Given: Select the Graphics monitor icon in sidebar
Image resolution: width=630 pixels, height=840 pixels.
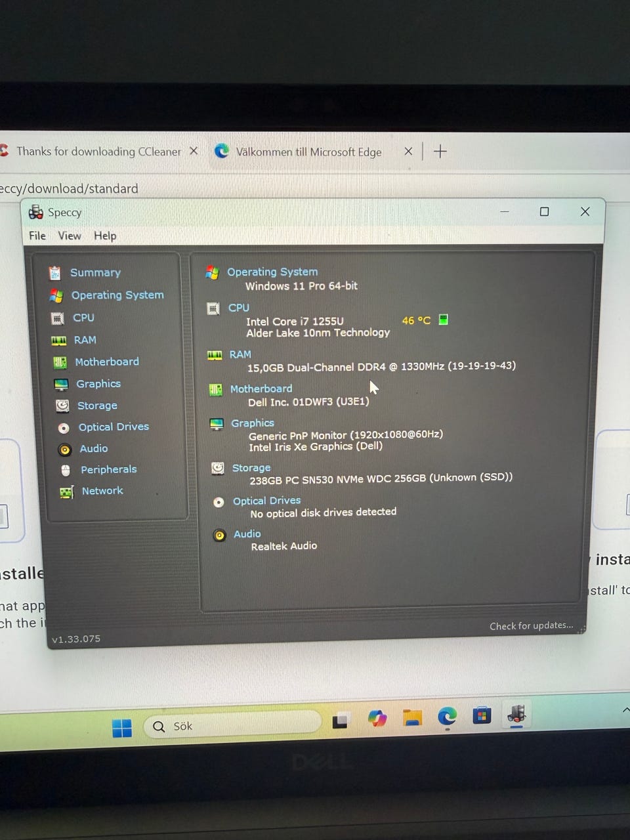Looking at the screenshot, I should 61,385.
